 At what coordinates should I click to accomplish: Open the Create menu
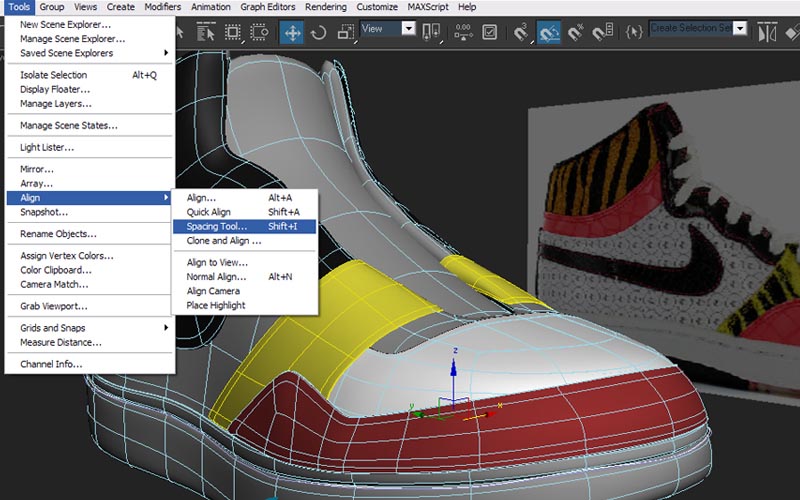[x=120, y=7]
